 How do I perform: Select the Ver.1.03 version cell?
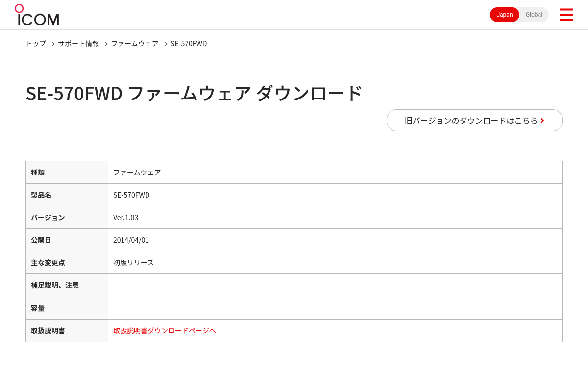tap(335, 218)
